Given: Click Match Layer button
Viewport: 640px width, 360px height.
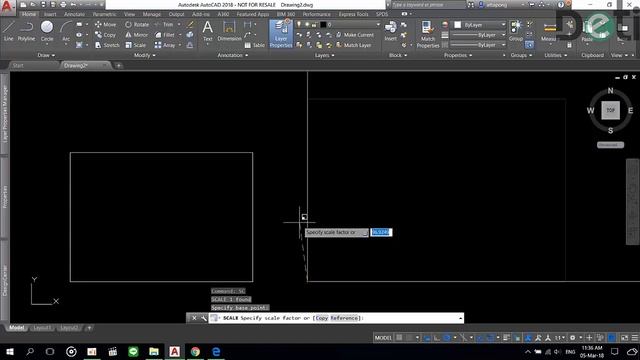Looking at the screenshot, I should tap(354, 45).
